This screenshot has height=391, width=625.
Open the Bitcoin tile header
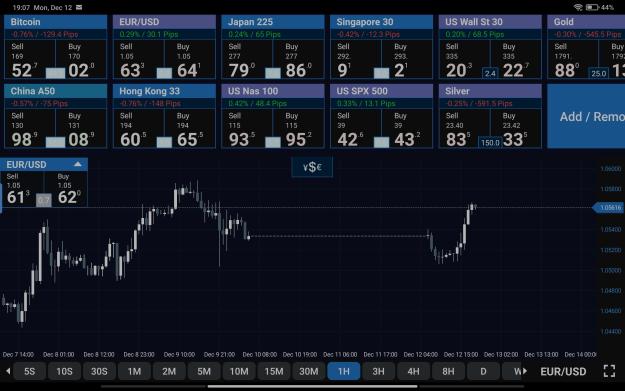click(x=55, y=22)
